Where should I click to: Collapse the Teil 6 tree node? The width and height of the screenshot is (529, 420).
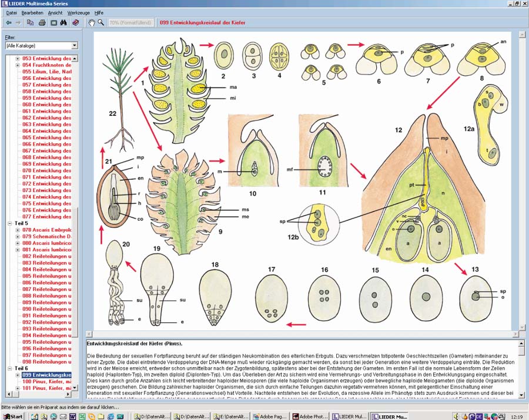point(10,368)
